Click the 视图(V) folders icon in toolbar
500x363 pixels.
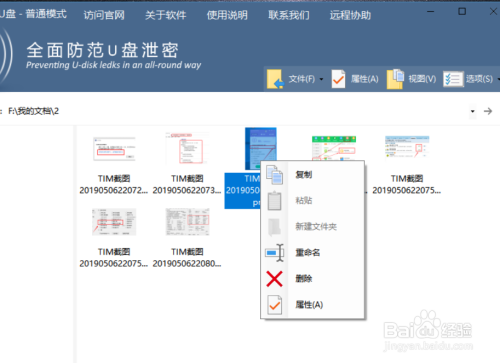coord(395,79)
